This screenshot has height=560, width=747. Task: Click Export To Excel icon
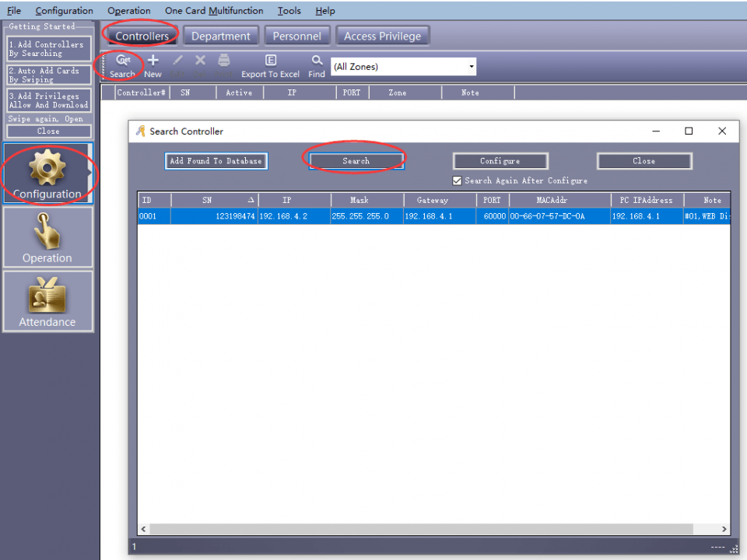click(270, 61)
